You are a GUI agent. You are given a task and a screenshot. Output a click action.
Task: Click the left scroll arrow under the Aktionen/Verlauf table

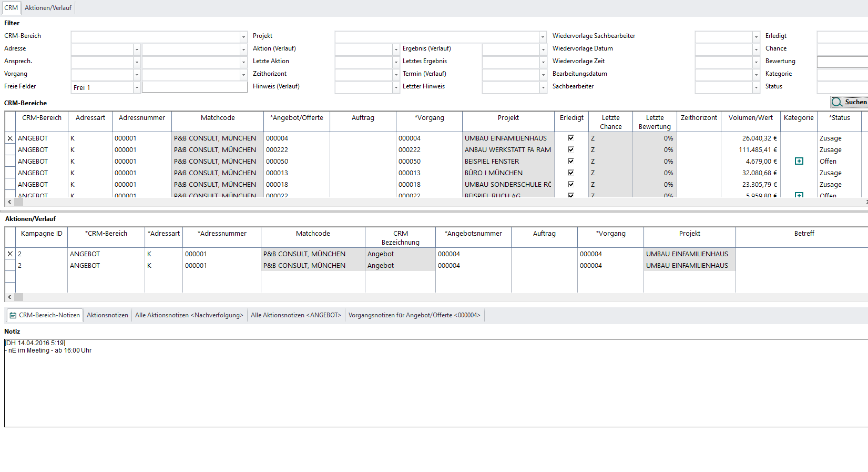9,297
